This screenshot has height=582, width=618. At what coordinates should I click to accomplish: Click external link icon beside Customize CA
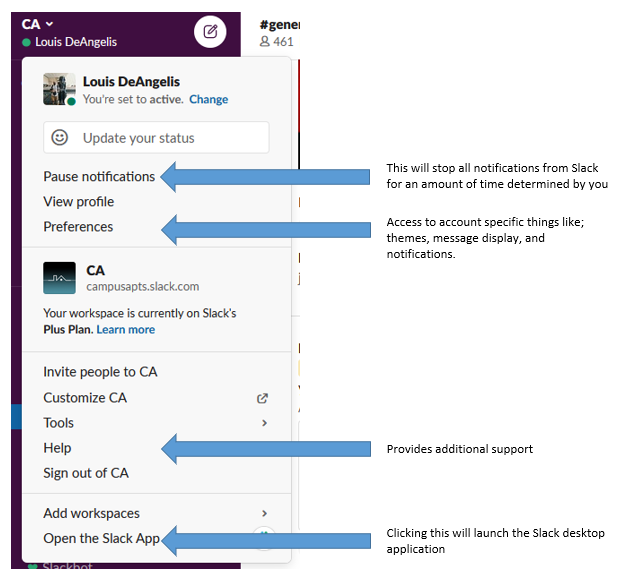coord(262,398)
